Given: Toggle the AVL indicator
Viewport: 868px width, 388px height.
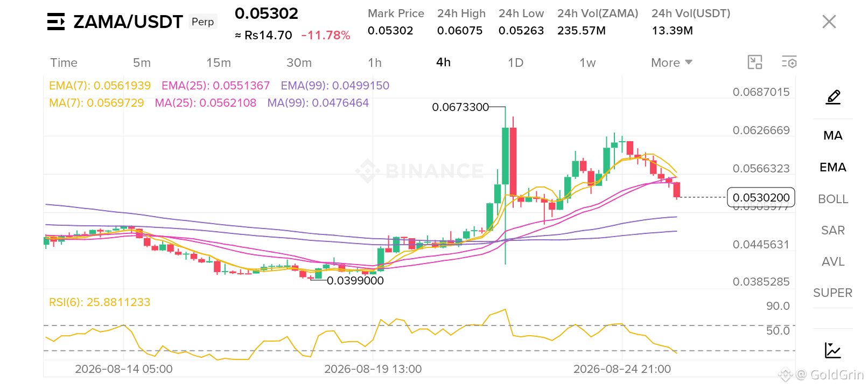Looking at the screenshot, I should click(x=833, y=262).
